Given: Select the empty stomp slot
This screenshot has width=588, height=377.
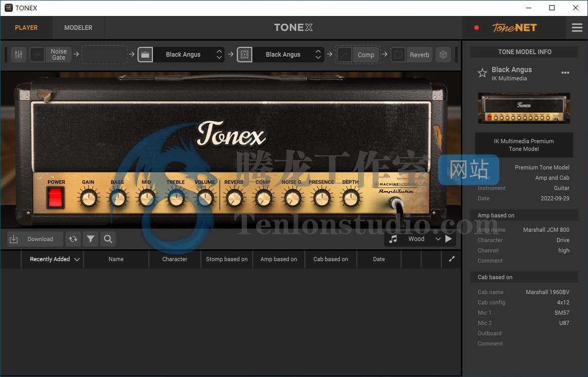Looking at the screenshot, I should [104, 55].
